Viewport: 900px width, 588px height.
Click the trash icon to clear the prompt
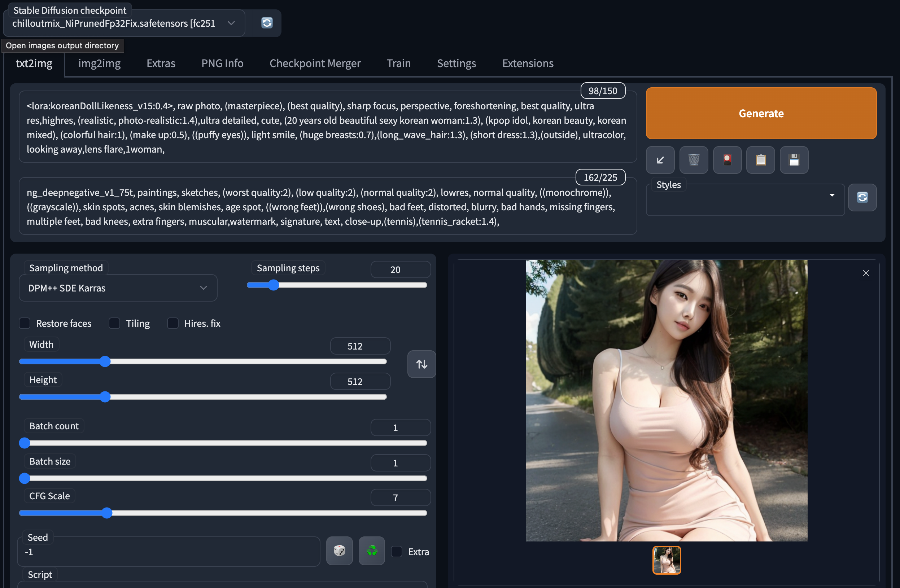(694, 160)
